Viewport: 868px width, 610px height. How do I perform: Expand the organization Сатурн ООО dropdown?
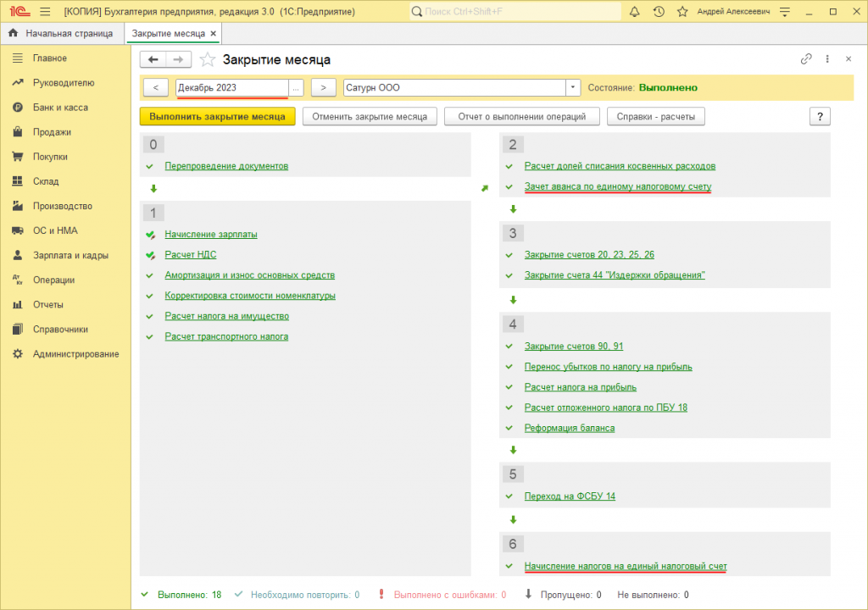pos(573,87)
